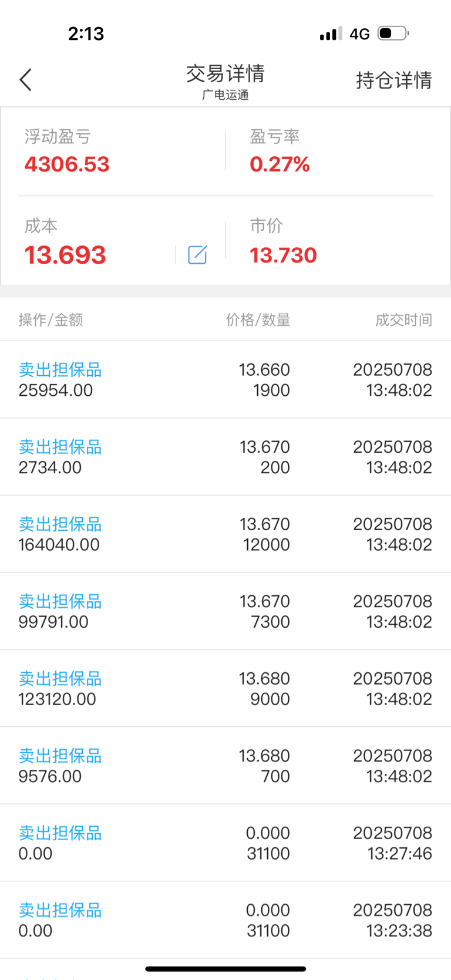Viewport: 451px width, 980px height.
Task: Tap the 成交时间 column header
Action: pos(404,320)
